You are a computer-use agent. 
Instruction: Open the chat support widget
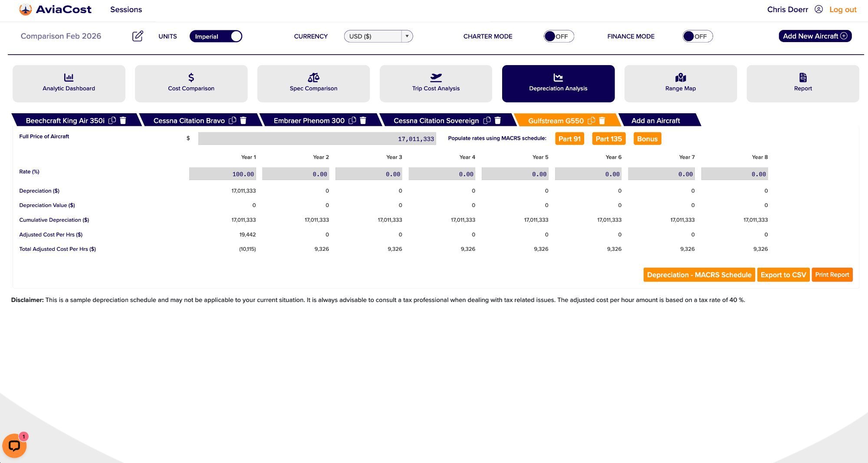pos(15,445)
